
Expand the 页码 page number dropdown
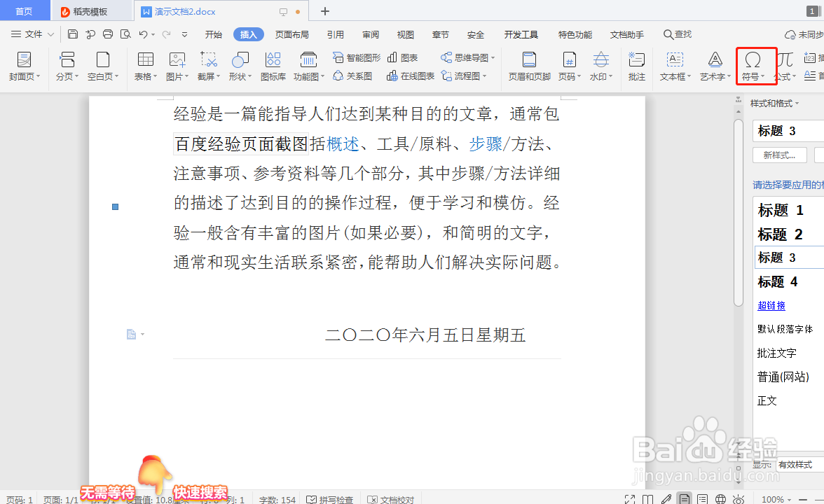tap(569, 66)
